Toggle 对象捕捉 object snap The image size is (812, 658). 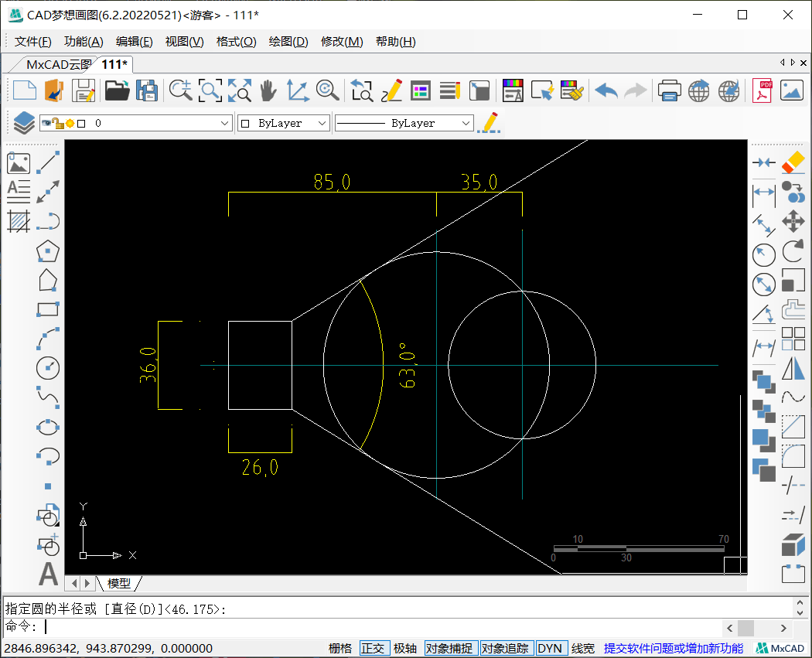click(449, 649)
